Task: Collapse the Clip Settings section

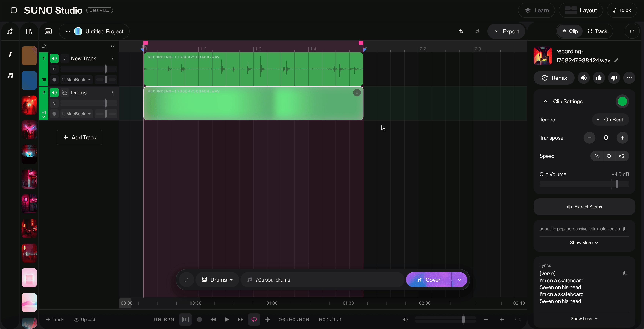Action: (x=546, y=102)
